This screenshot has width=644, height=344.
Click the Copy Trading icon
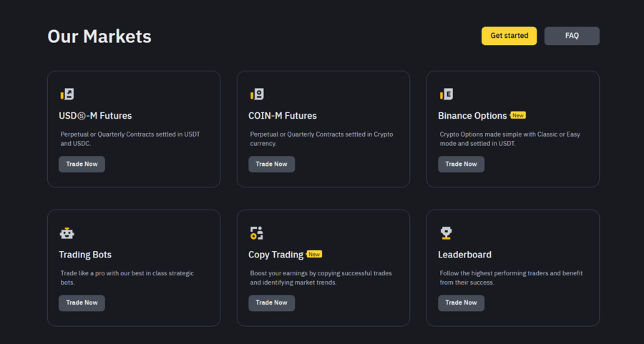[x=257, y=233]
